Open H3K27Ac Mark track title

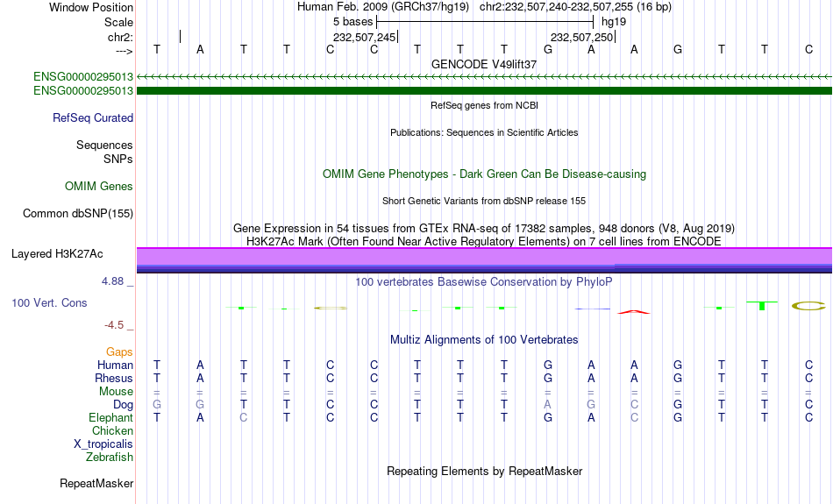(484, 242)
